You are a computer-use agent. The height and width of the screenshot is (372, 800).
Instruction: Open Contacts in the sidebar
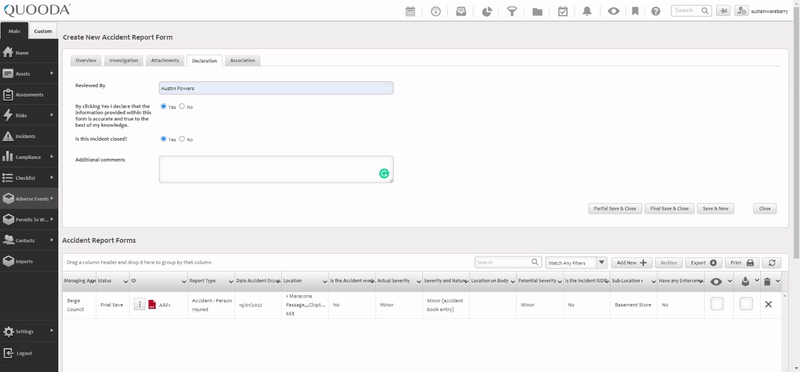(x=29, y=240)
